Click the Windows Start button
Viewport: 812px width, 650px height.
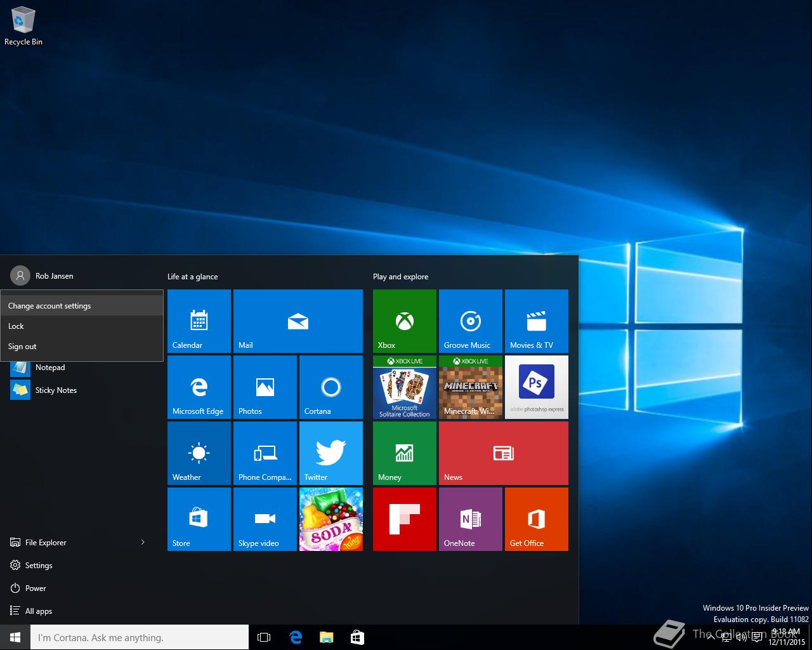pos(15,637)
